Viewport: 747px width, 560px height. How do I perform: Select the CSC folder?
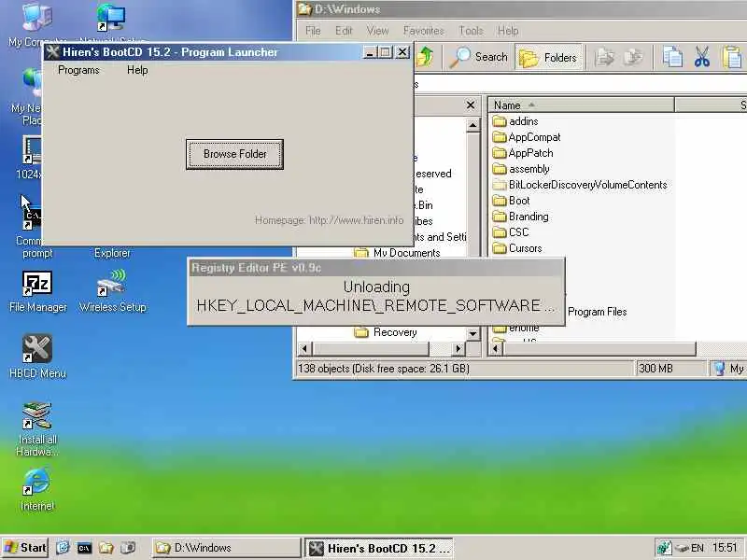(511, 232)
